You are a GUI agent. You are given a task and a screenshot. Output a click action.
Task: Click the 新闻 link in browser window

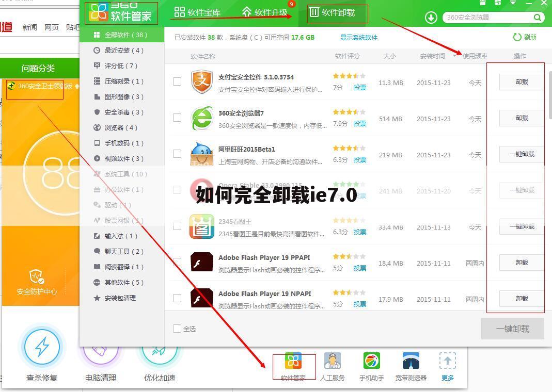click(29, 27)
